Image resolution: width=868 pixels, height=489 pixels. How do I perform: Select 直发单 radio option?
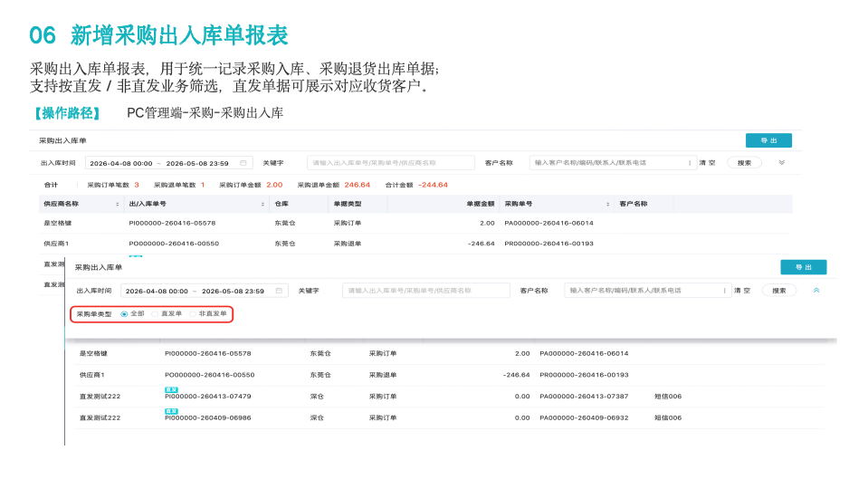tap(155, 314)
